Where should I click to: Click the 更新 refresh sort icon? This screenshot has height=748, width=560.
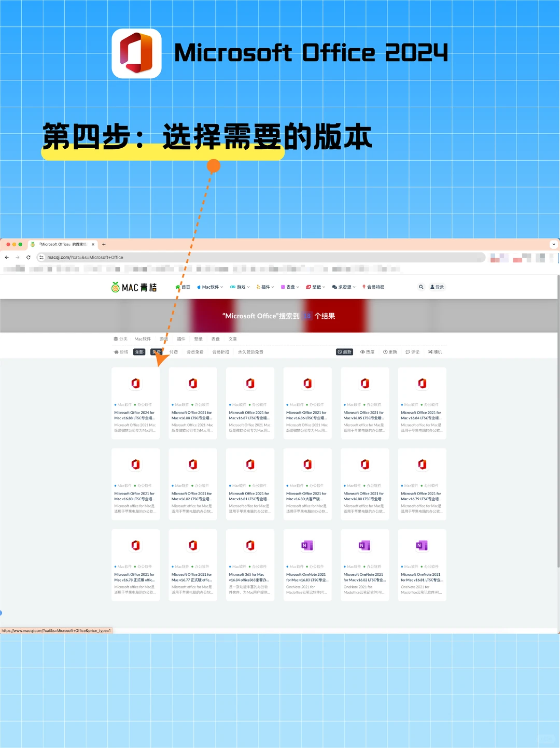coord(386,352)
